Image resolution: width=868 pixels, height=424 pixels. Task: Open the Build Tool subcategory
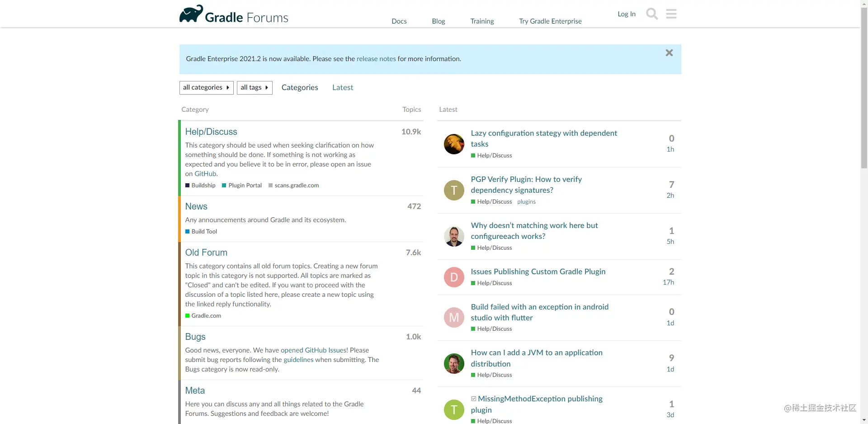point(201,232)
